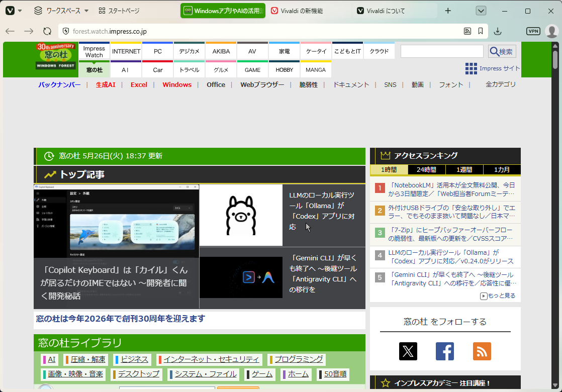Image resolution: width=562 pixels, height=392 pixels.
Task: Click the scrollbar down arrow
Action: pyautogui.click(x=555, y=385)
